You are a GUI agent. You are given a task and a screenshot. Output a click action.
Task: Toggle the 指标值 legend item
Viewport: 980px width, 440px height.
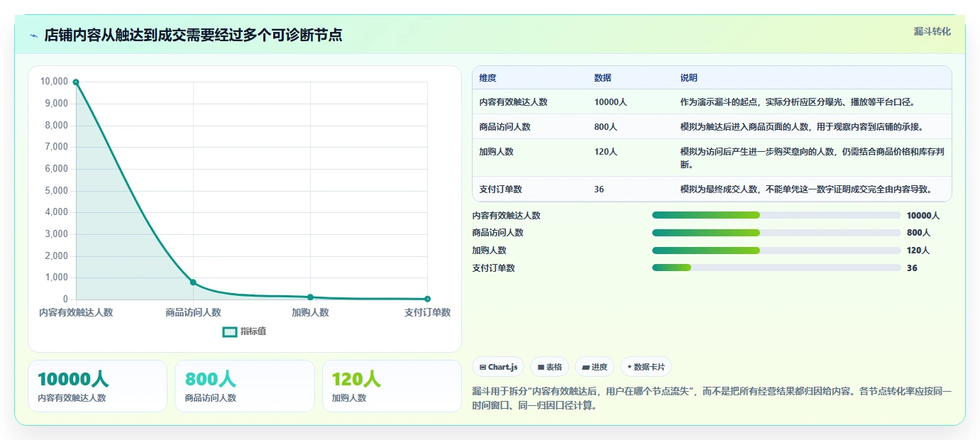[x=245, y=331]
